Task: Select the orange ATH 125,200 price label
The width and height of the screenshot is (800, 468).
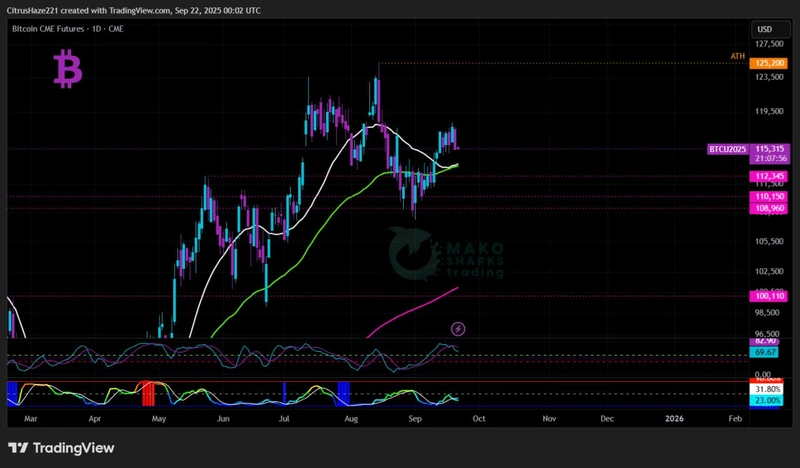Action: click(771, 63)
